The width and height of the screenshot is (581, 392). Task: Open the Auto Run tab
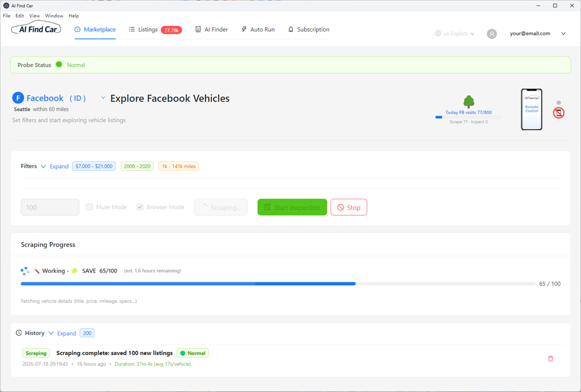click(x=258, y=30)
